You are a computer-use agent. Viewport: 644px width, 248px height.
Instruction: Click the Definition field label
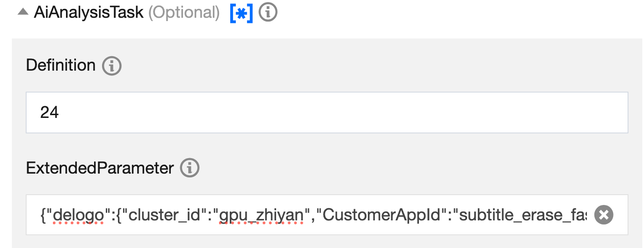point(61,65)
